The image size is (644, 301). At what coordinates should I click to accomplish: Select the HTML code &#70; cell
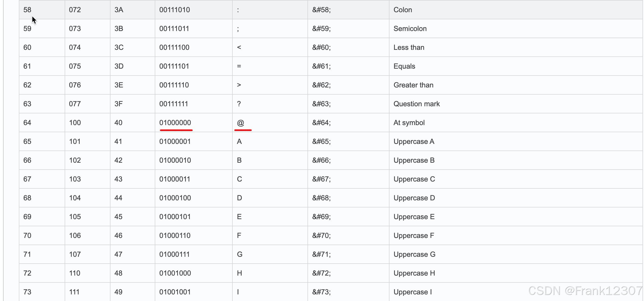(x=348, y=235)
